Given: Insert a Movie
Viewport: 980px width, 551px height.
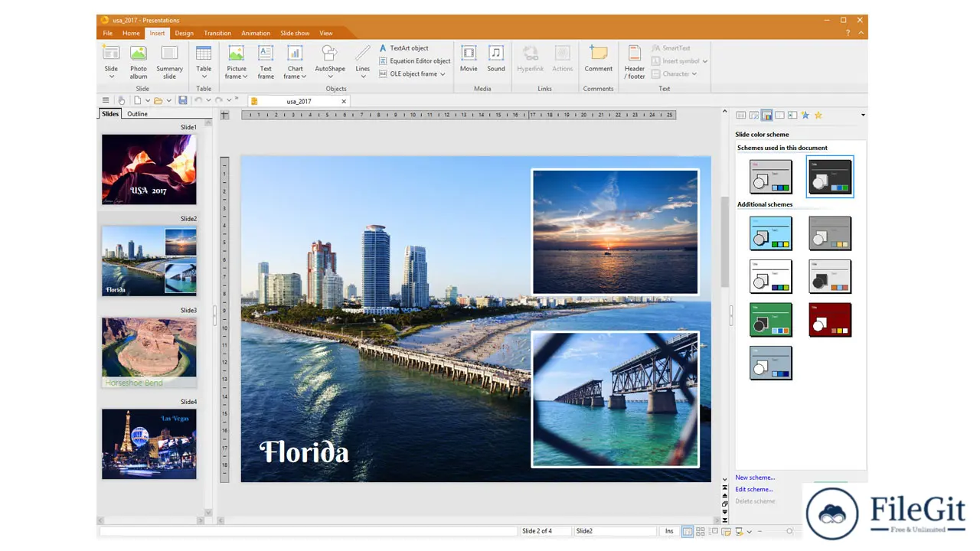Looking at the screenshot, I should coord(469,58).
